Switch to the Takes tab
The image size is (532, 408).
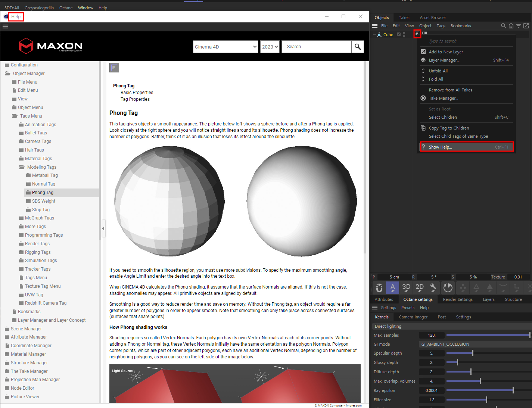click(404, 18)
